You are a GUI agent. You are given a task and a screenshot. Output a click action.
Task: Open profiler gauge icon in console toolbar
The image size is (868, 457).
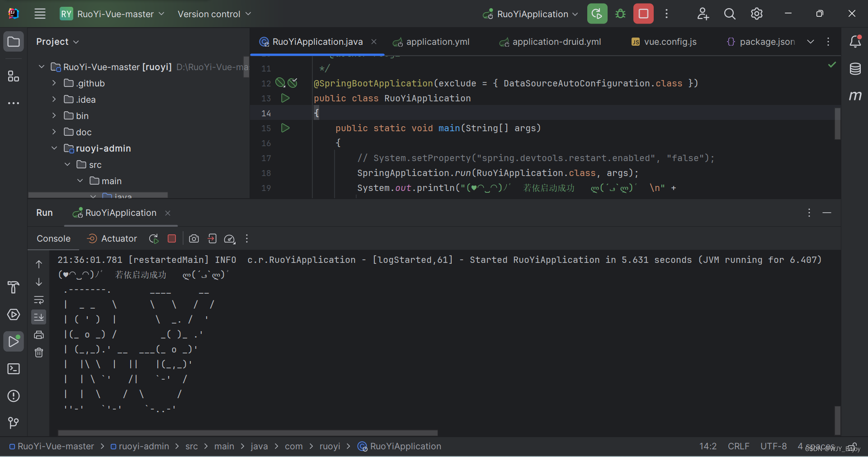coord(230,239)
